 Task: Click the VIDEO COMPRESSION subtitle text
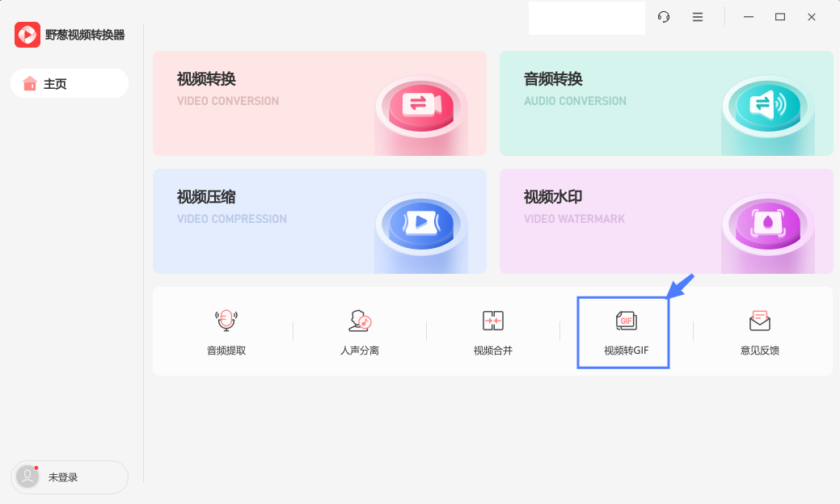click(x=232, y=219)
